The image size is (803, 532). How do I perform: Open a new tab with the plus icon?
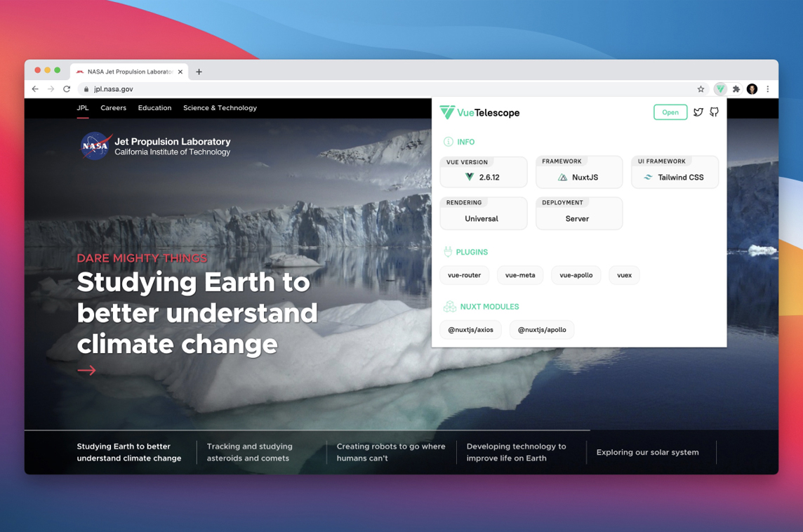click(x=199, y=72)
